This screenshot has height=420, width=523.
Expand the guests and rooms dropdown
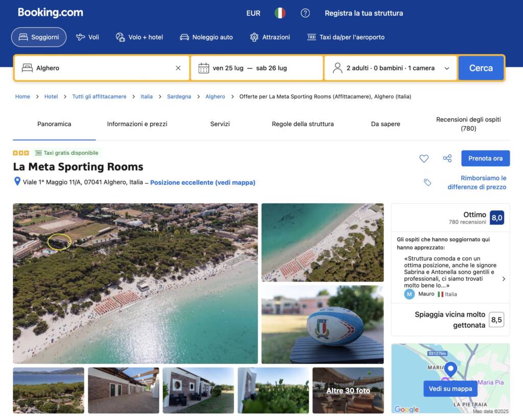tap(391, 68)
